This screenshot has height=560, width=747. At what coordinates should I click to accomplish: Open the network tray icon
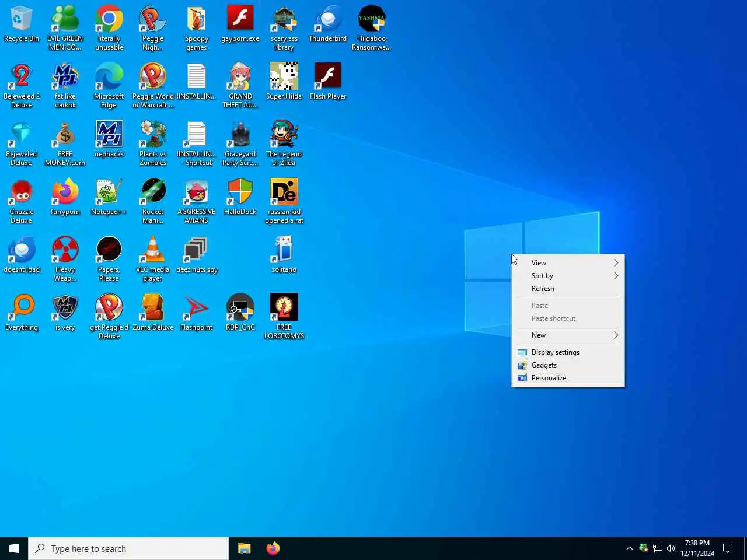658,548
